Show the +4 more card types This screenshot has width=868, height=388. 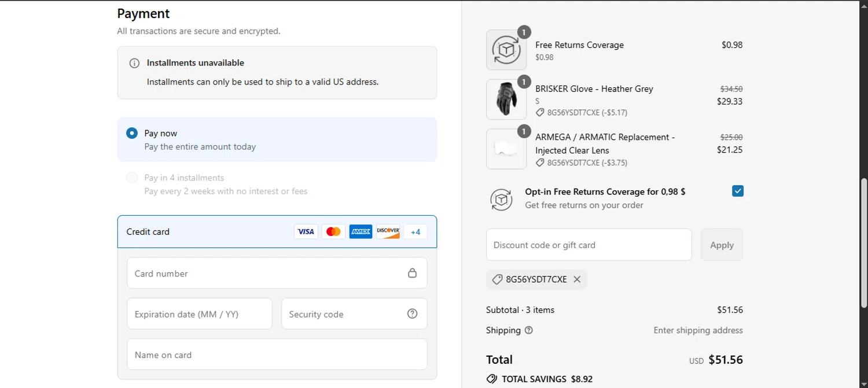415,232
